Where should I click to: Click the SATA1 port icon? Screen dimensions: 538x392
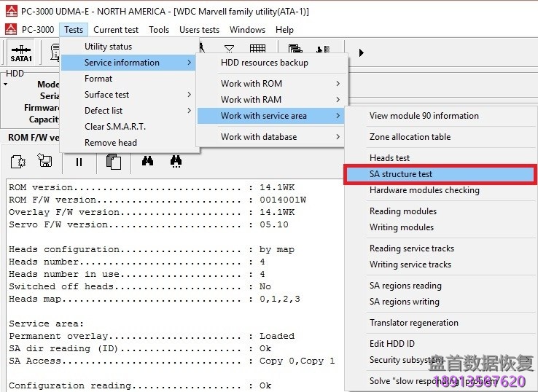tap(21, 52)
